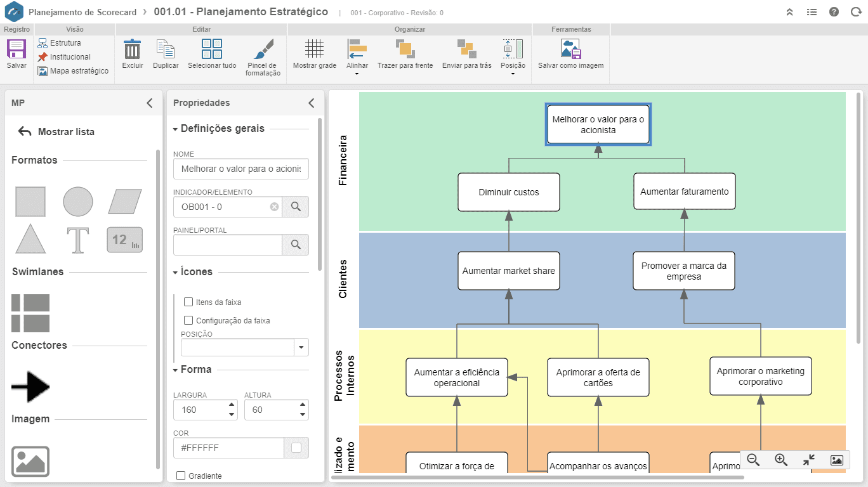Click the zoom out magnifier
The height and width of the screenshot is (487, 868).
click(x=753, y=460)
